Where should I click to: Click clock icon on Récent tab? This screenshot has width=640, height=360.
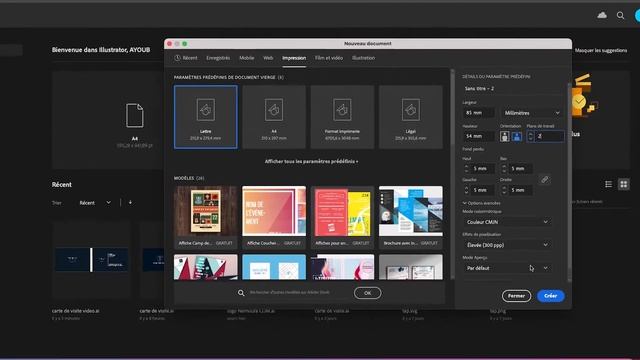(x=177, y=58)
